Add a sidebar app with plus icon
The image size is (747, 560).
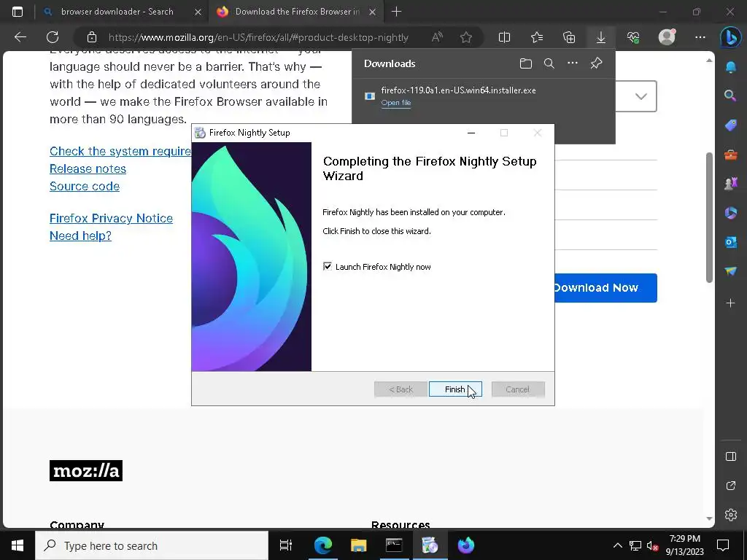[x=731, y=303]
